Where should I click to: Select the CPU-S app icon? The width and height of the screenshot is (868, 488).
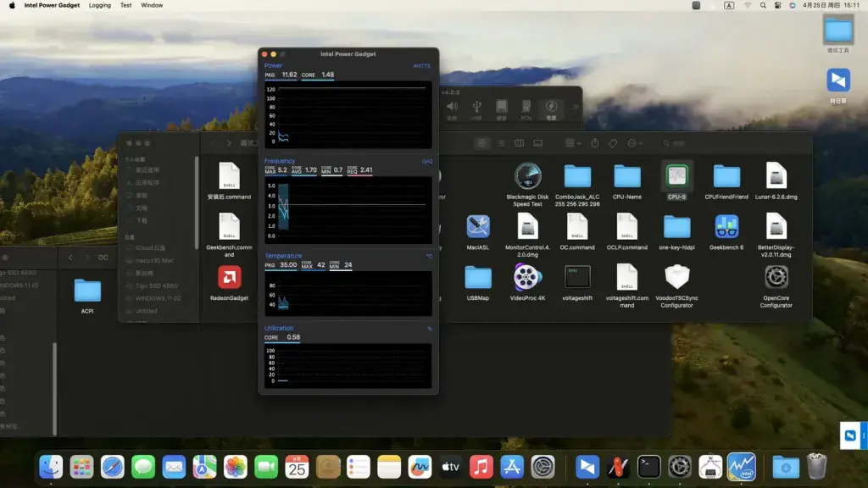(676, 176)
